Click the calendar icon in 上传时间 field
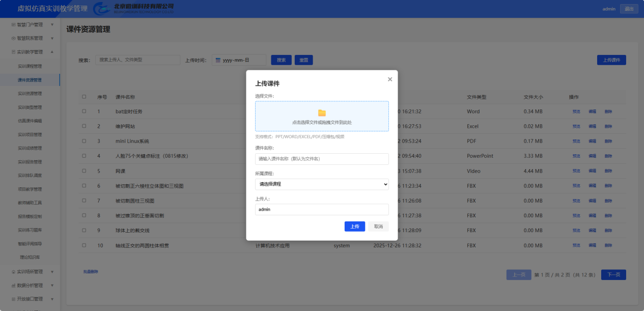 click(x=218, y=60)
